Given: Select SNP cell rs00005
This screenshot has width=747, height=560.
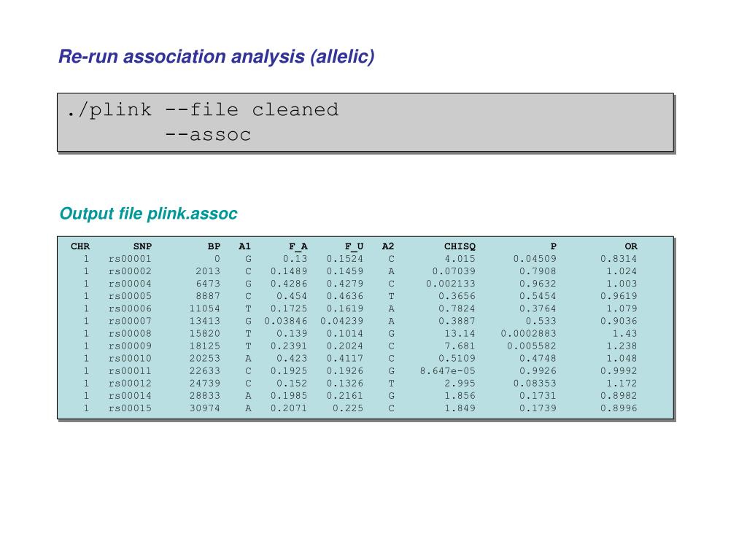Looking at the screenshot, I should pos(130,296).
